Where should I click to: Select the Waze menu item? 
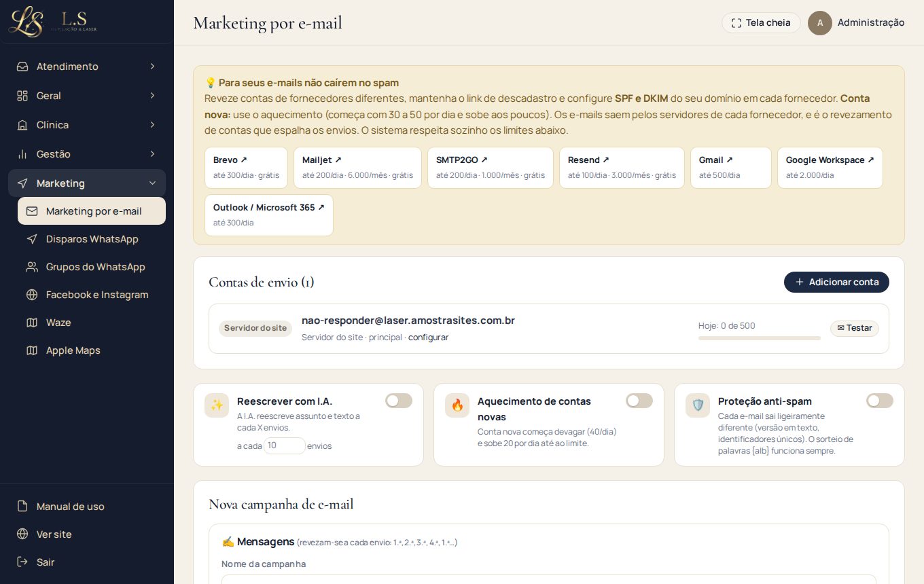tap(92, 323)
